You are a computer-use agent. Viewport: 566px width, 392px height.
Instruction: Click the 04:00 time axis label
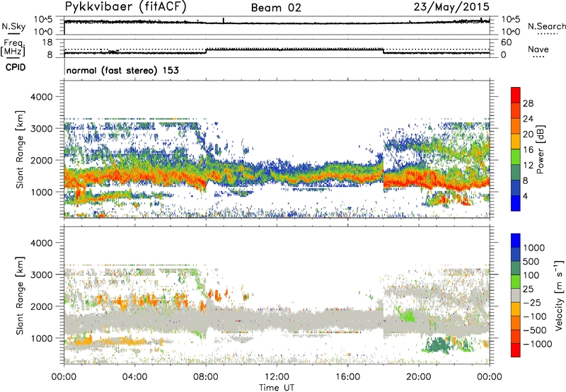click(134, 377)
